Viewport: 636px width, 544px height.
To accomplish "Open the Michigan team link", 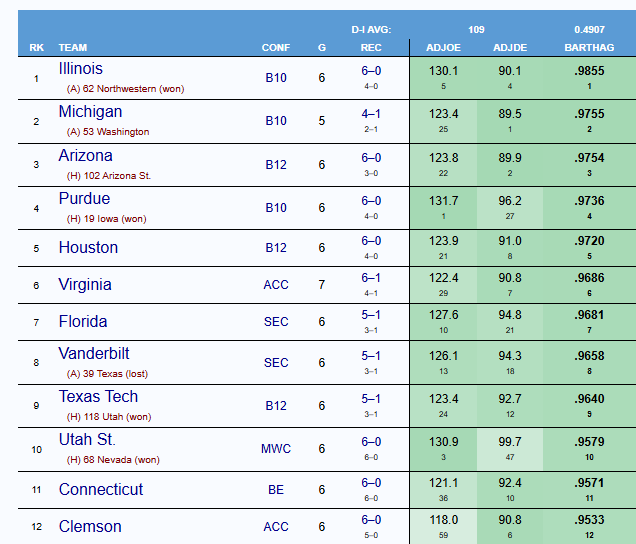I will tap(90, 112).
